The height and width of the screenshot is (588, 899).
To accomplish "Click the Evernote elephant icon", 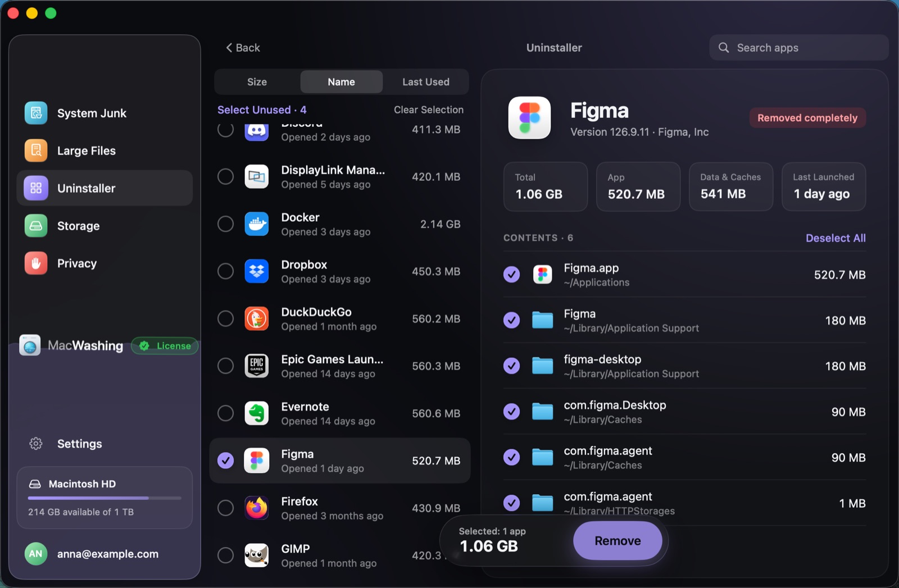I will coord(257,413).
